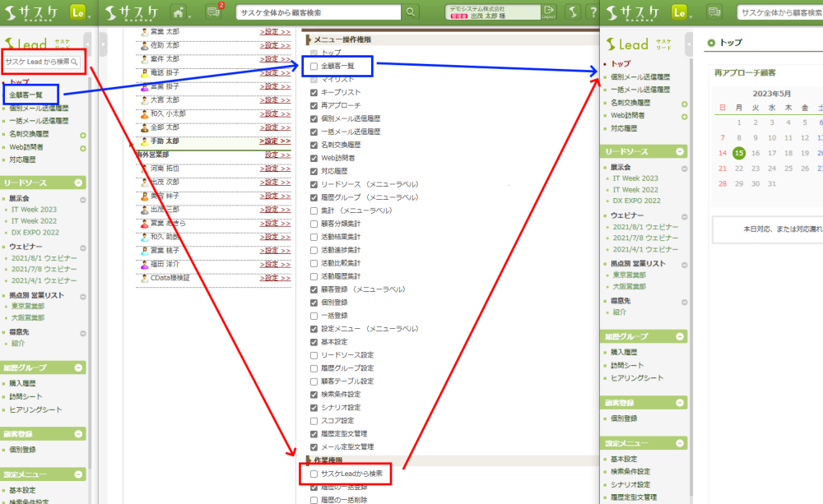Open the 設定 >> link for CData様検証
Image resolution: width=823 pixels, height=504 pixels.
(275, 278)
